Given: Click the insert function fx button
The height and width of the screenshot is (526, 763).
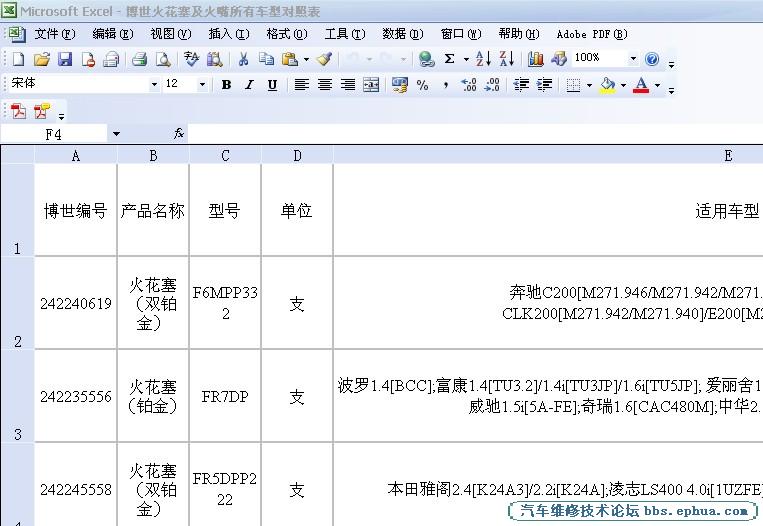Looking at the screenshot, I should (x=179, y=133).
